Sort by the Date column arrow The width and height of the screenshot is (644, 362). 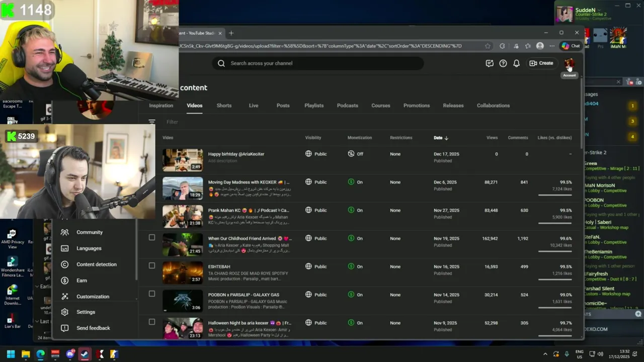pos(446,138)
